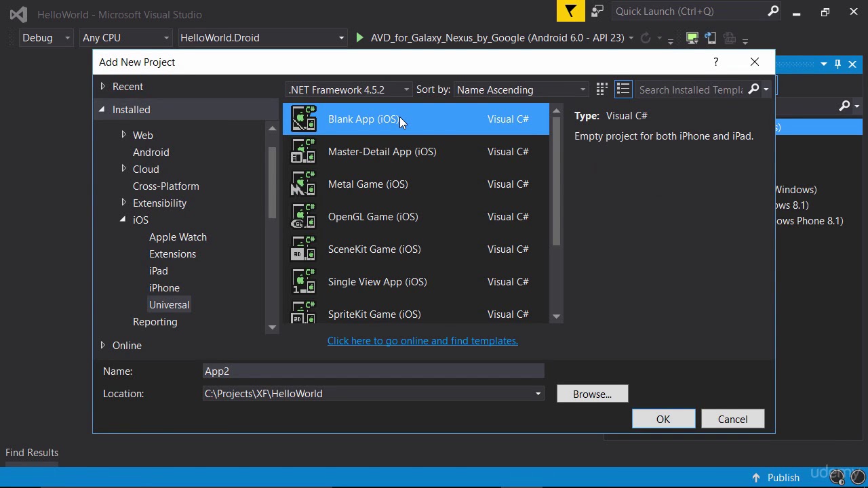Click the Publish up-arrow icon in status bar

click(x=756, y=477)
